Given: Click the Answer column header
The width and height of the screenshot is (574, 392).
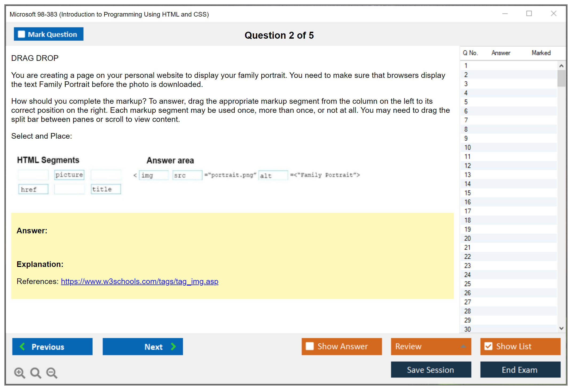Looking at the screenshot, I should pyautogui.click(x=501, y=53).
